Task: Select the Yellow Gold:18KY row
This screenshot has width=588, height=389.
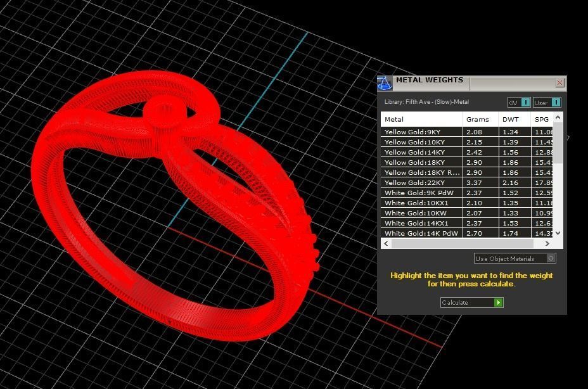Action: coord(467,162)
